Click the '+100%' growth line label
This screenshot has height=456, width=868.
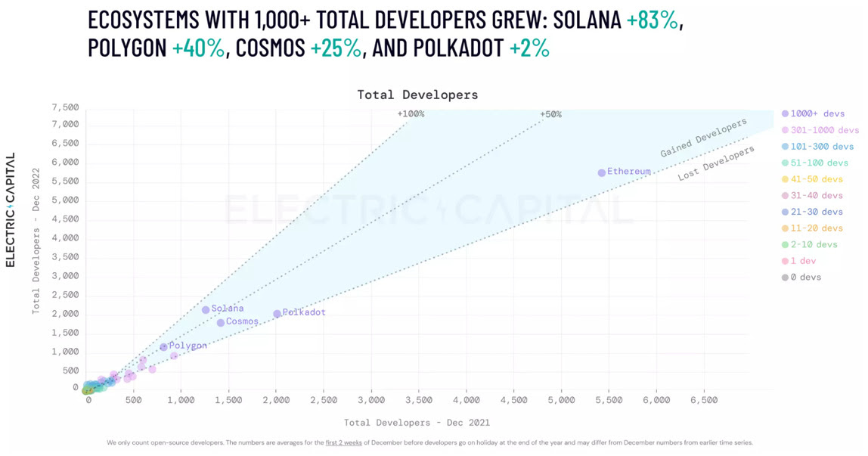pos(411,114)
